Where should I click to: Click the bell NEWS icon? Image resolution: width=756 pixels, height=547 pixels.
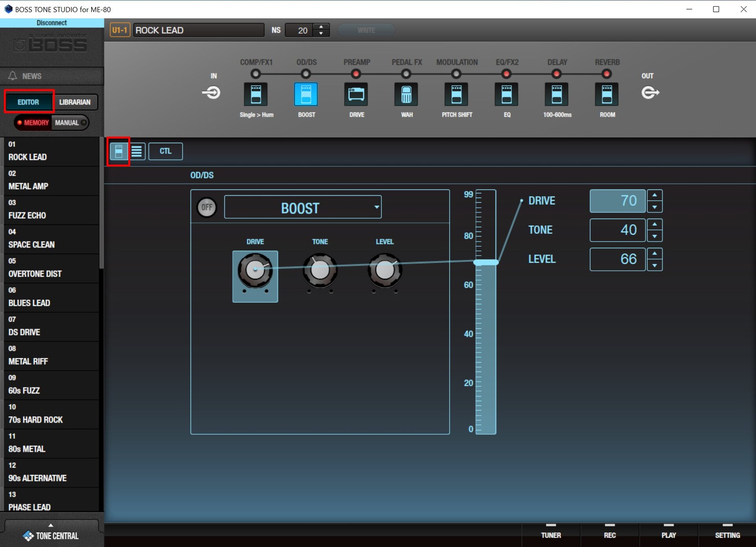pyautogui.click(x=13, y=76)
